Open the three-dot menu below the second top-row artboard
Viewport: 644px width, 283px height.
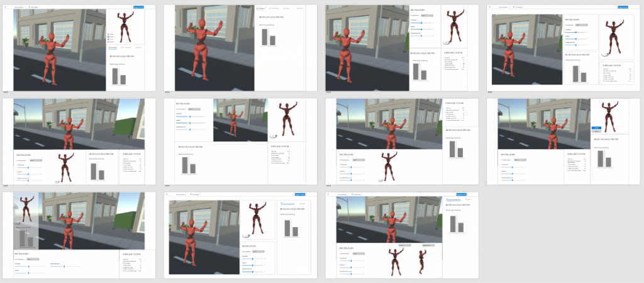167,93
